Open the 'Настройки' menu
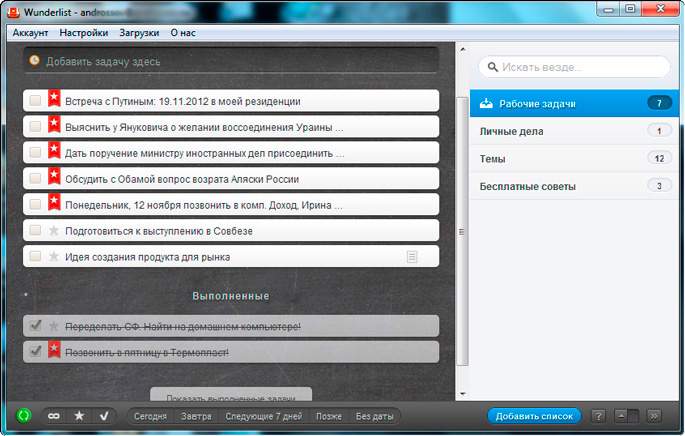The width and height of the screenshot is (685, 436). [x=84, y=33]
